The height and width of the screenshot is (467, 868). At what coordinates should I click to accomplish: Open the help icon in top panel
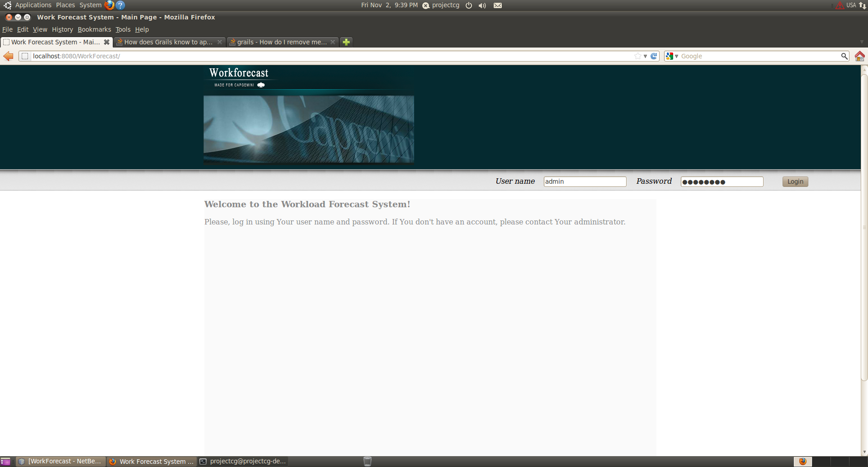click(120, 5)
